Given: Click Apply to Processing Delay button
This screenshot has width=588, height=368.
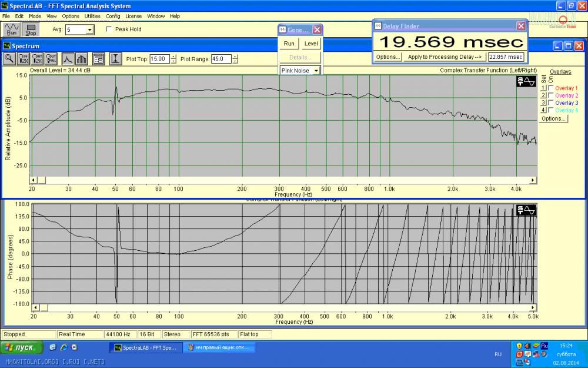Looking at the screenshot, I should tap(445, 57).
